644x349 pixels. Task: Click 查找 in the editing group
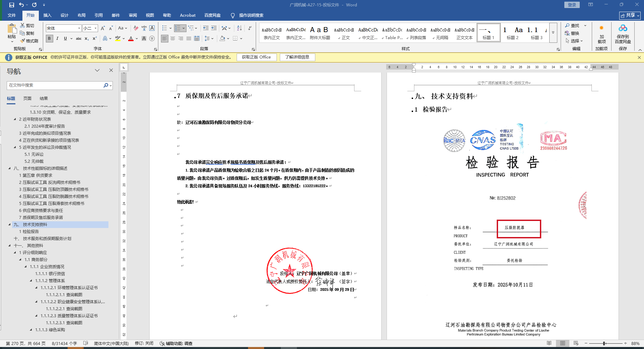click(x=572, y=26)
